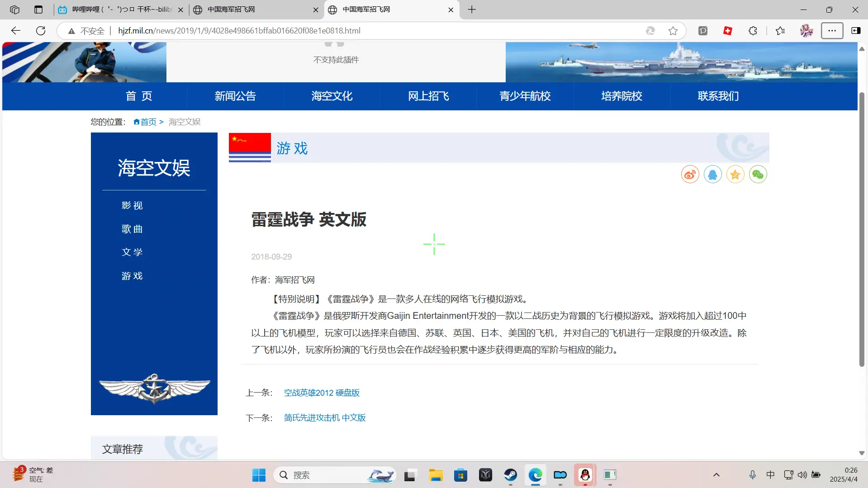868x488 pixels.
Task: Click the taskbar search box
Action: 335,475
